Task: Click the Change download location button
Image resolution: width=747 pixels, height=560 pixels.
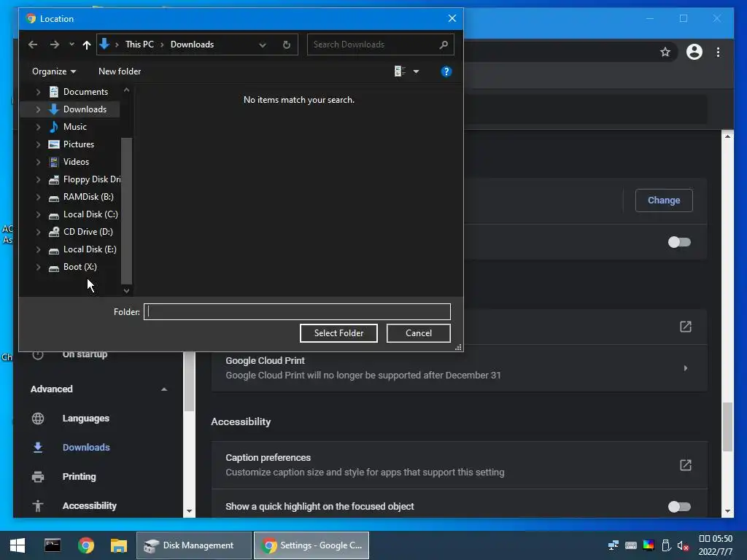Action: (x=664, y=201)
